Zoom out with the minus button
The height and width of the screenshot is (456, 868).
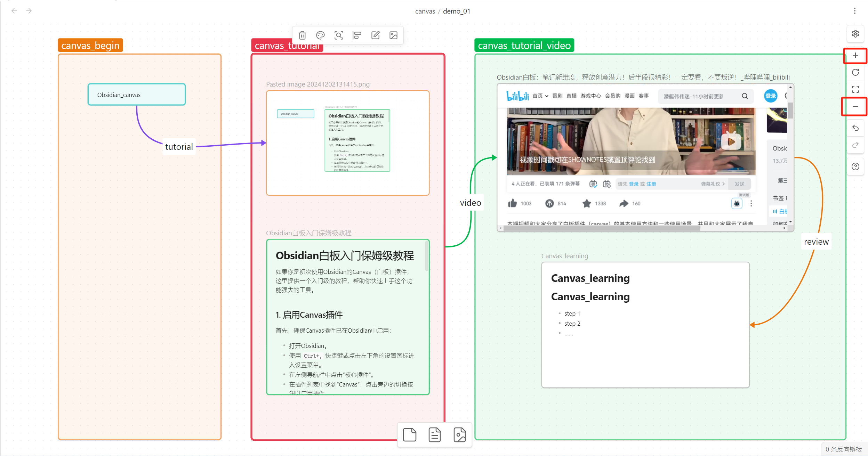(x=855, y=106)
